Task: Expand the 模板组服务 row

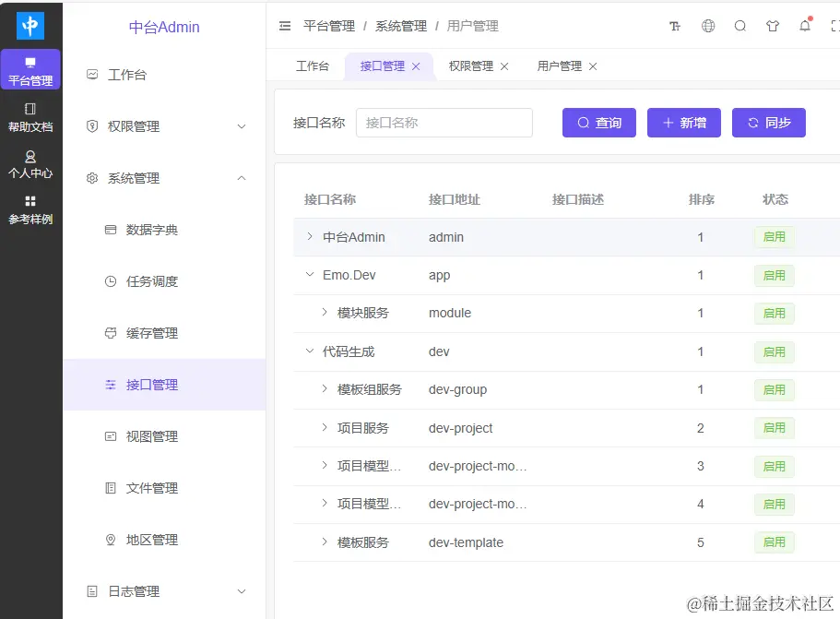Action: pos(325,388)
